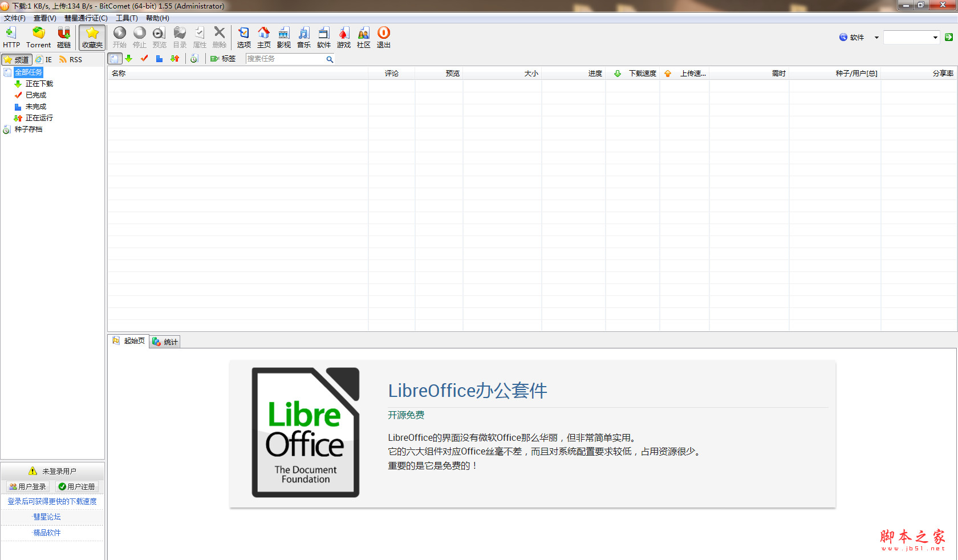This screenshot has width=958, height=560.
Task: Click the green search go button
Action: [x=949, y=37]
